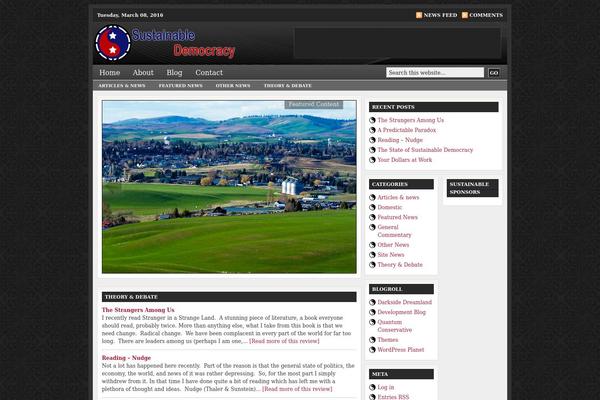Click the Featured Content label on image
The width and height of the screenshot is (600, 400).
[314, 104]
